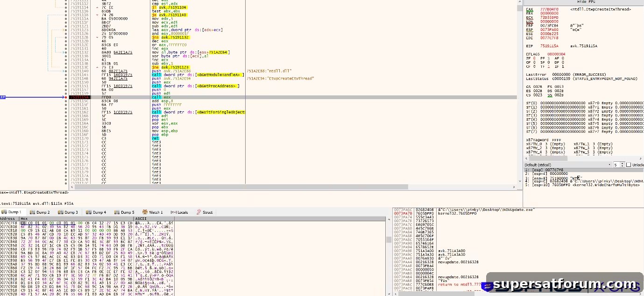Viewport: 644px width, 296px height.
Task: Click the eax=<ntdll.EtwpCreateEtwThread> info line
Action: pyautogui.click(x=35, y=192)
